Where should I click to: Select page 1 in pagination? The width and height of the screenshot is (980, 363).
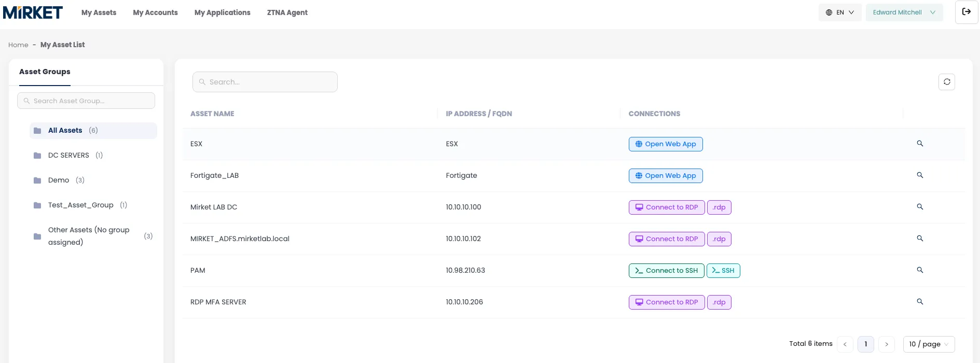coord(866,344)
